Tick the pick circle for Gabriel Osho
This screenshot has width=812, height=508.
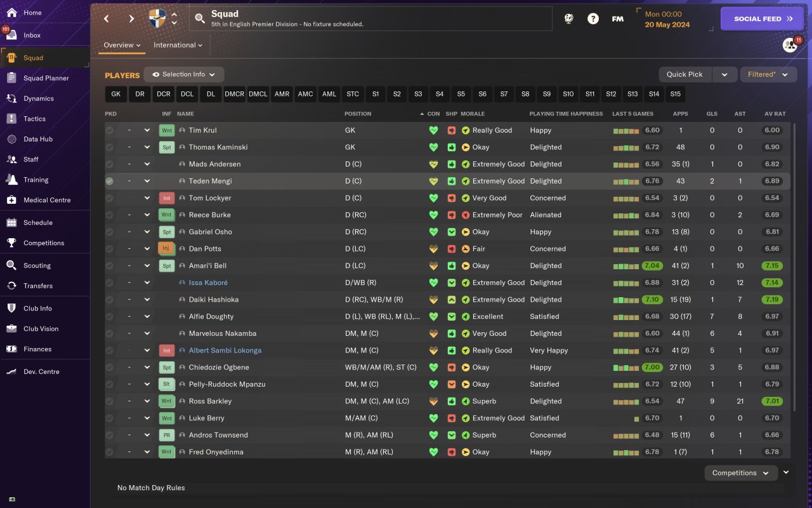pos(110,232)
